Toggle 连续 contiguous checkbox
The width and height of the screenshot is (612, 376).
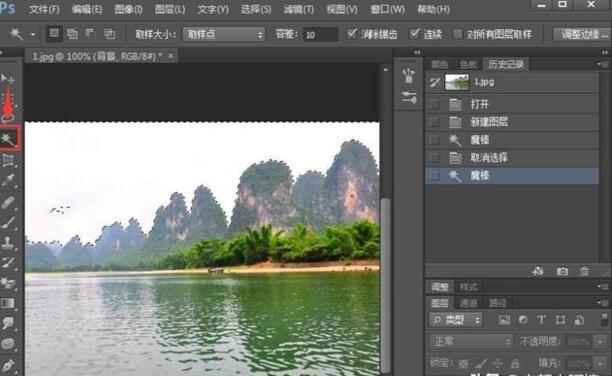point(415,34)
